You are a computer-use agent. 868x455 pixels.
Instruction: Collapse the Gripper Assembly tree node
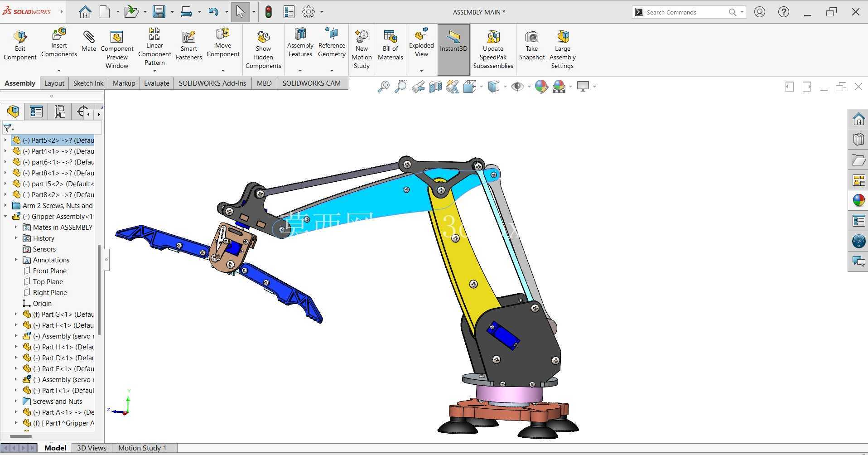pyautogui.click(x=5, y=216)
